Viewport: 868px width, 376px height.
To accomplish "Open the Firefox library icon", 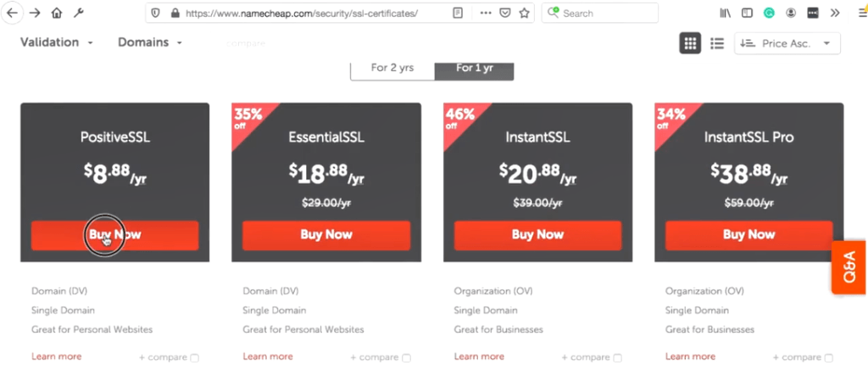I will (x=726, y=14).
